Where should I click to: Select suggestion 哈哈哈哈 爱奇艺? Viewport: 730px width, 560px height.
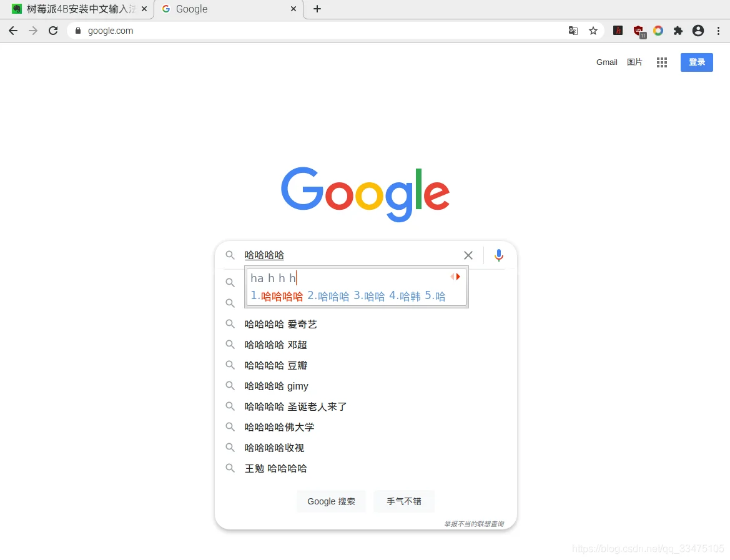pos(365,324)
